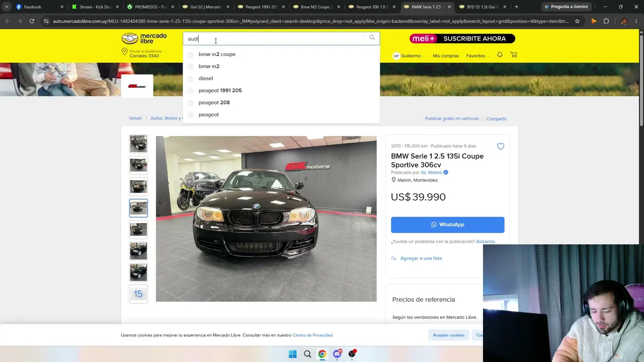Switch to the PROMIEDOS tab
The height and width of the screenshot is (362, 644).
[x=150, y=7]
